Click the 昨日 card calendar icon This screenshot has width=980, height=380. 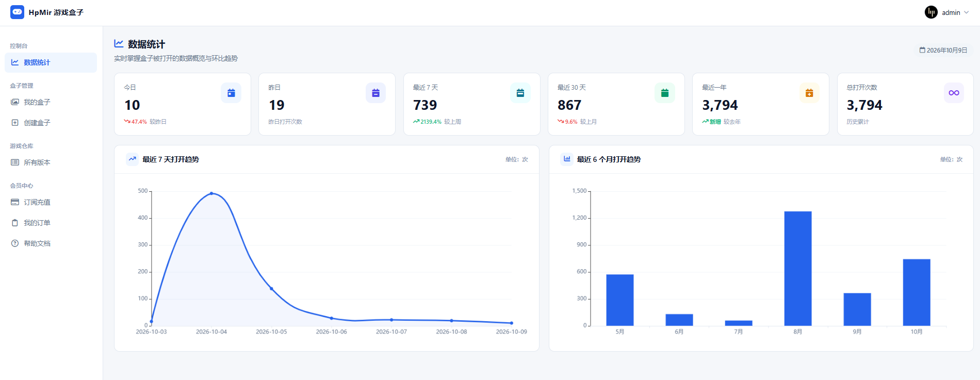point(375,93)
